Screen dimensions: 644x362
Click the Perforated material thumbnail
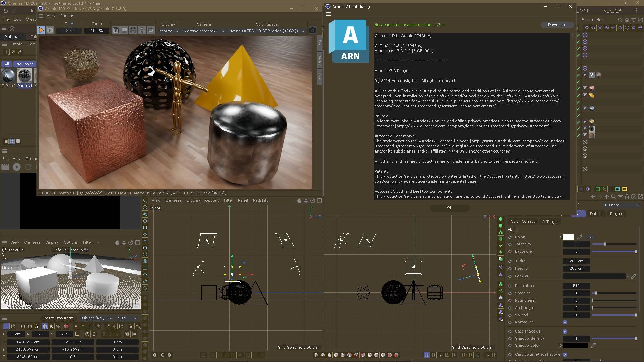click(25, 76)
